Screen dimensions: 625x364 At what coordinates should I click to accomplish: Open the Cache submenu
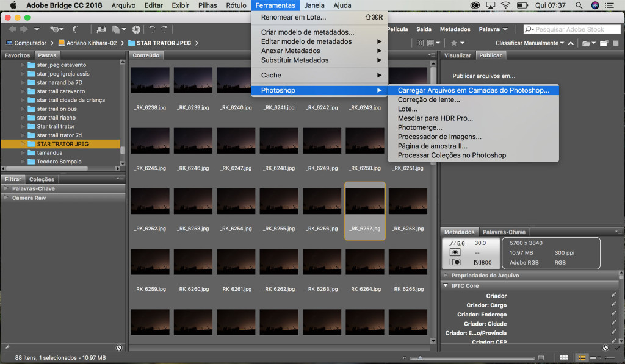(x=319, y=75)
